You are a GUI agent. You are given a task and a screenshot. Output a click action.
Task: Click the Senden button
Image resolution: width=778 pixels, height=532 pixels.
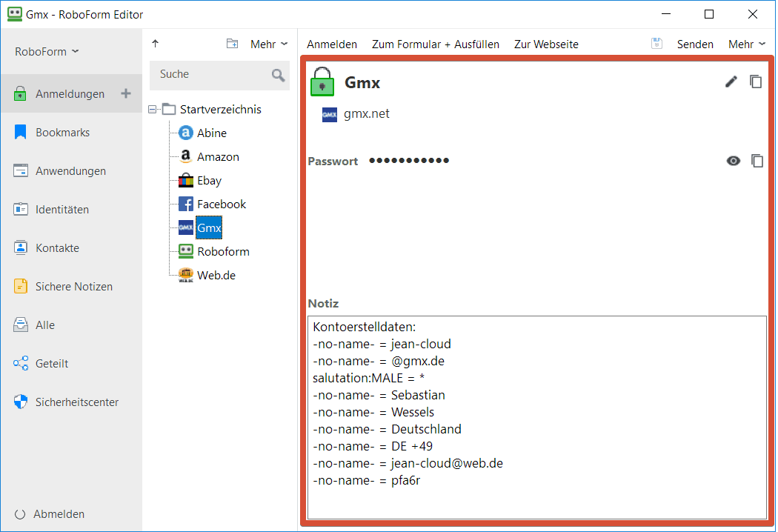(695, 44)
